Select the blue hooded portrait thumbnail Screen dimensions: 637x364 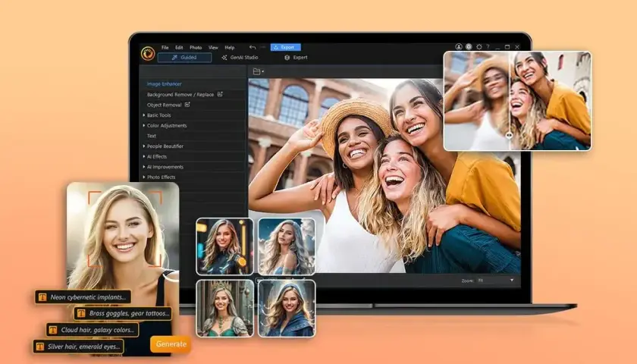point(287,309)
